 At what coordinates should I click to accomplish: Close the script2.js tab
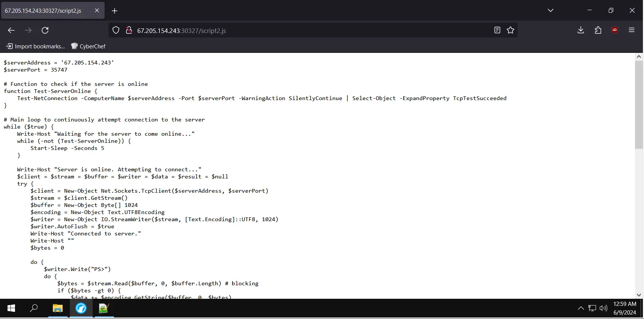click(x=97, y=10)
